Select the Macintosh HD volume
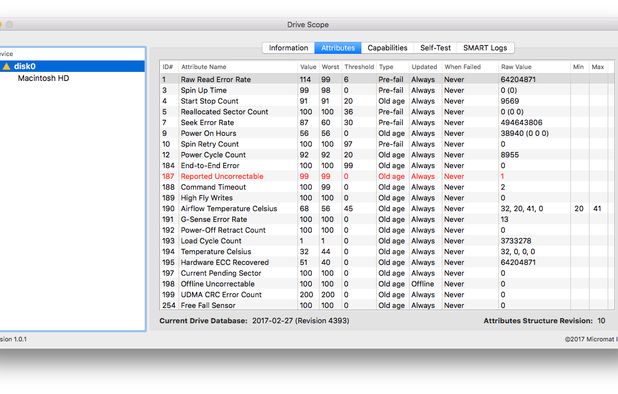The height and width of the screenshot is (394, 618). 43,78
